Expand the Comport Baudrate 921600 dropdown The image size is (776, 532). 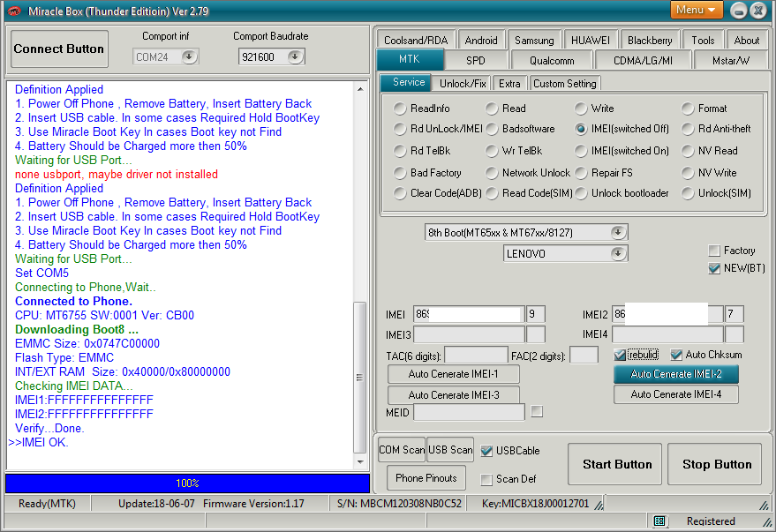(x=295, y=56)
